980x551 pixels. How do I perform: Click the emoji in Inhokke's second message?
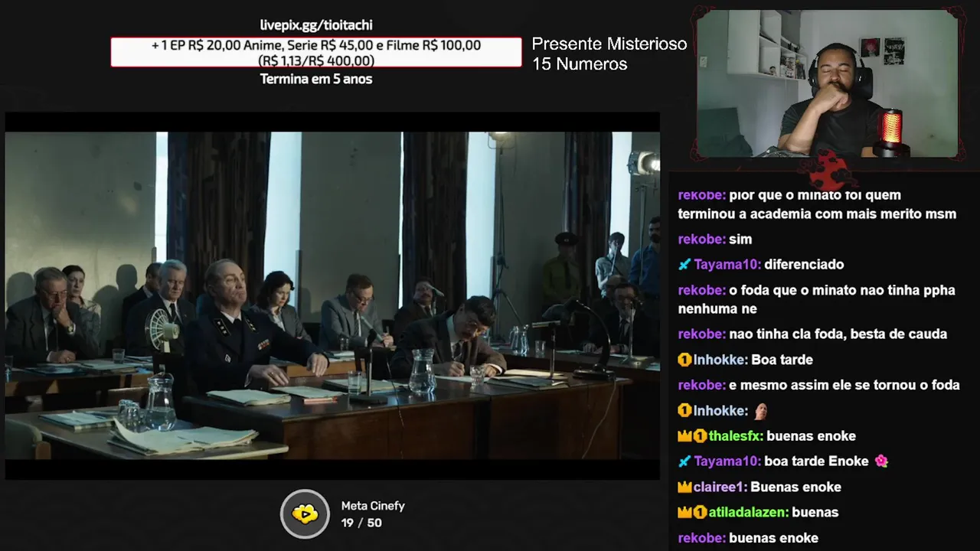(x=761, y=411)
